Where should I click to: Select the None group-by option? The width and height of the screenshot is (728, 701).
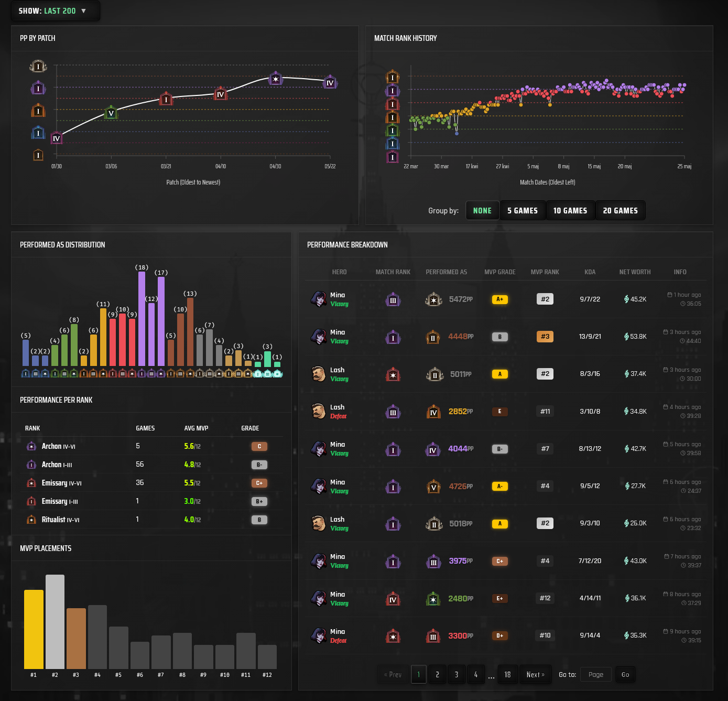click(x=482, y=210)
